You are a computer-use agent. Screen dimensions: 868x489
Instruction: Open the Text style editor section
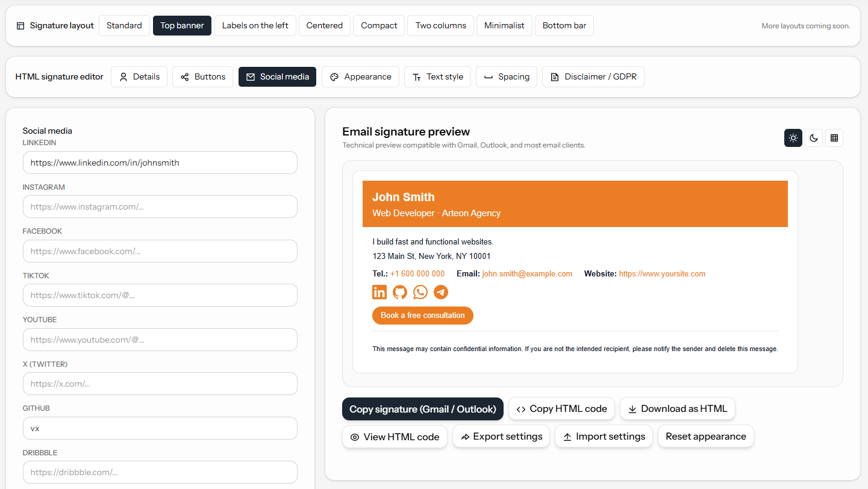pos(437,76)
